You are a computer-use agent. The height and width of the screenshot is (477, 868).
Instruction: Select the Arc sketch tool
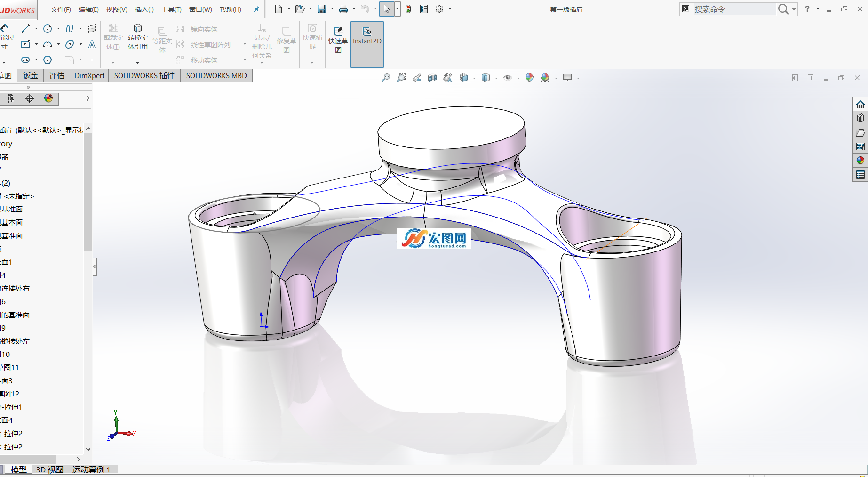[x=48, y=44]
